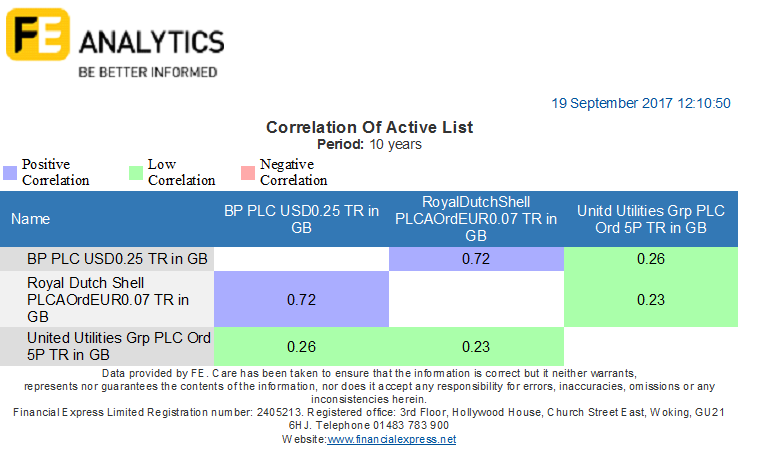
Task: Select the RoyalDutchShell PLCAOrdEUR0.07 column header
Action: coord(476,219)
